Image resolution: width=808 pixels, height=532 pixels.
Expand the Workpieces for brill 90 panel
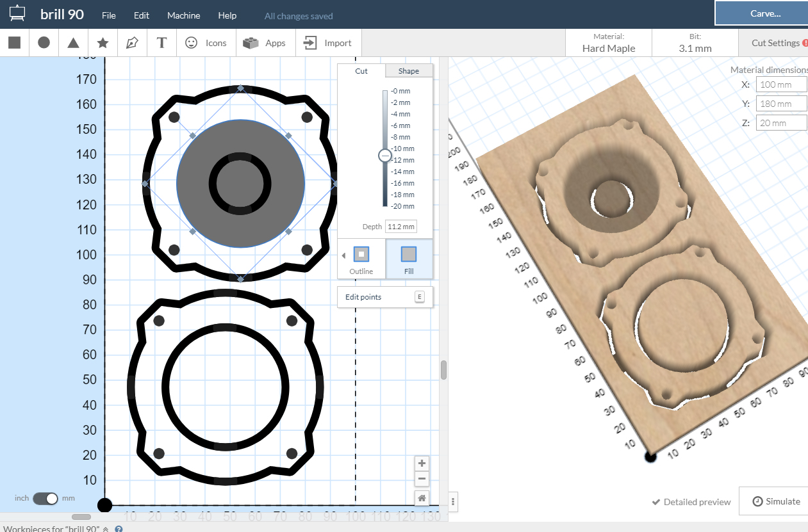(x=106, y=529)
